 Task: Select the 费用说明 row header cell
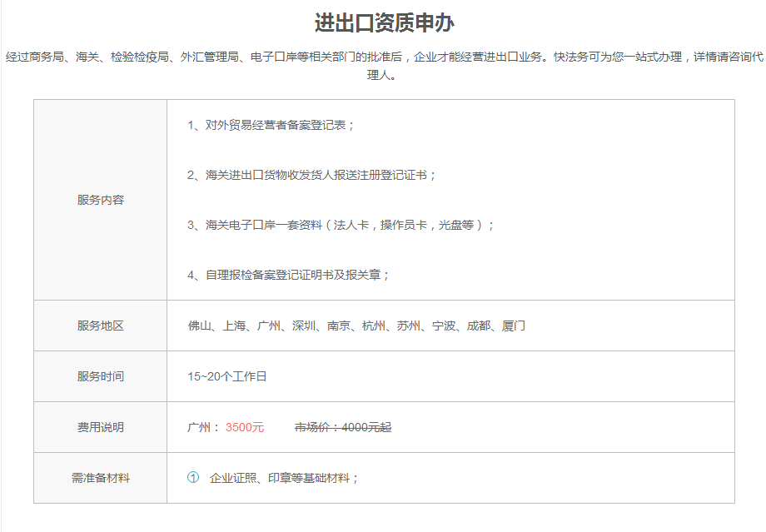pos(100,427)
